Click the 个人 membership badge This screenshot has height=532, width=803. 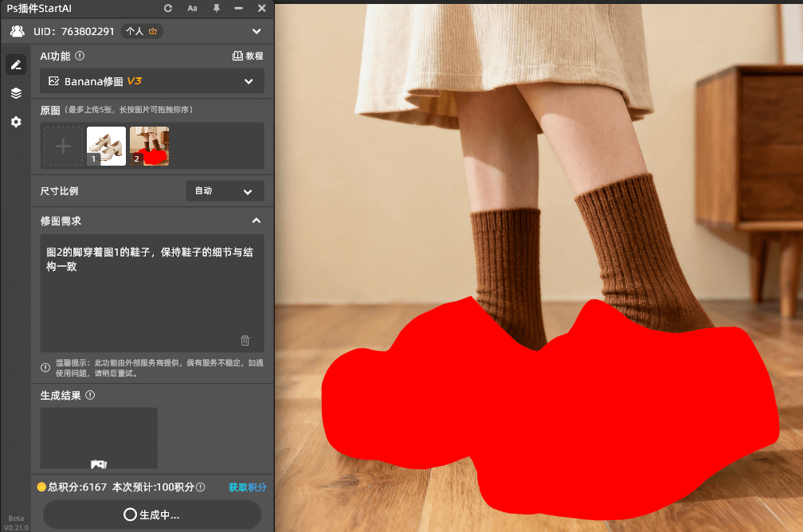pos(143,32)
